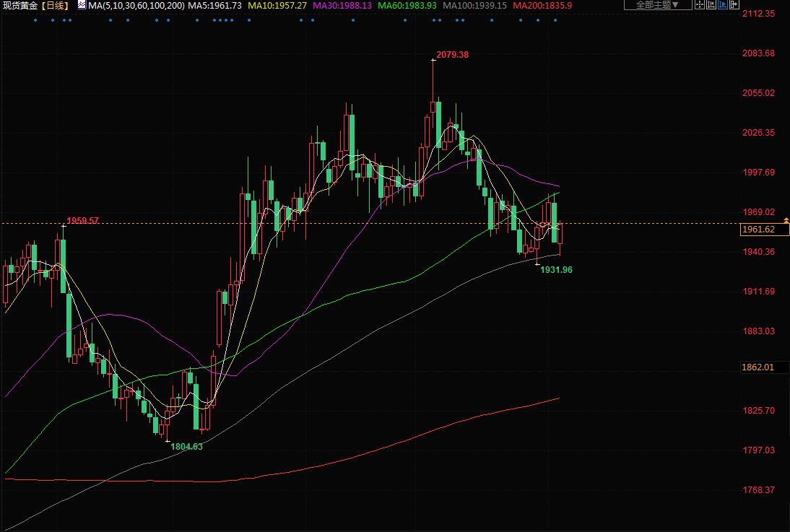Click the 2079.38 high price annotation
790x532 pixels.
coord(453,55)
